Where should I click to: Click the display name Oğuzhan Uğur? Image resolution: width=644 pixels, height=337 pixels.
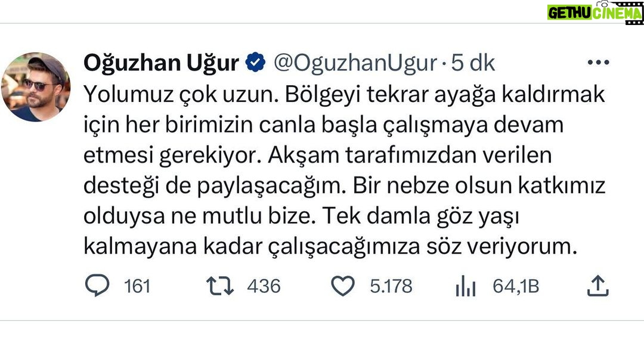[161, 63]
